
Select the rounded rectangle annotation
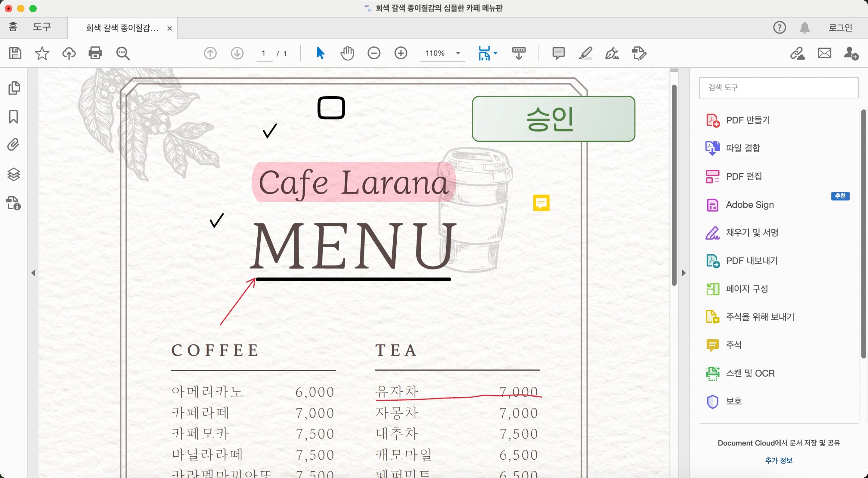(x=331, y=108)
